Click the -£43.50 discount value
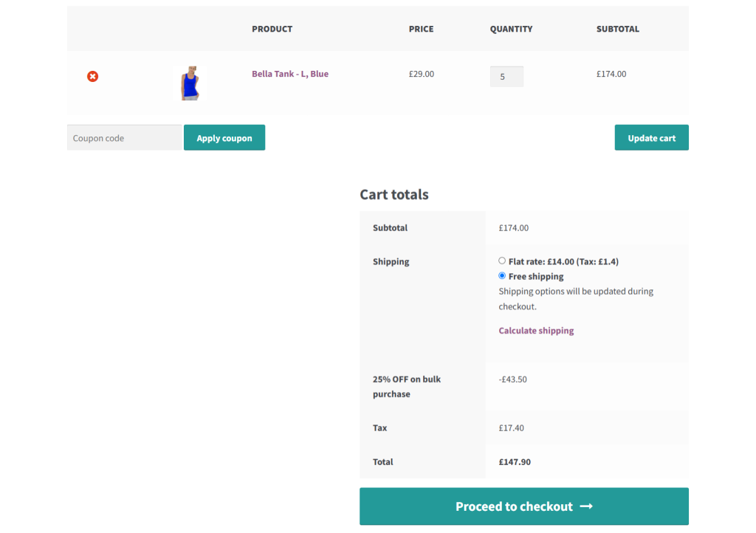Viewport: 756px width, 533px height. [x=512, y=379]
